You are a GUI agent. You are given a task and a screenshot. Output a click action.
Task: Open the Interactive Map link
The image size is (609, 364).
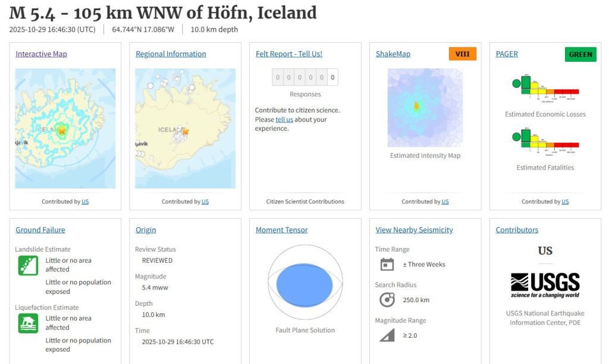point(41,54)
